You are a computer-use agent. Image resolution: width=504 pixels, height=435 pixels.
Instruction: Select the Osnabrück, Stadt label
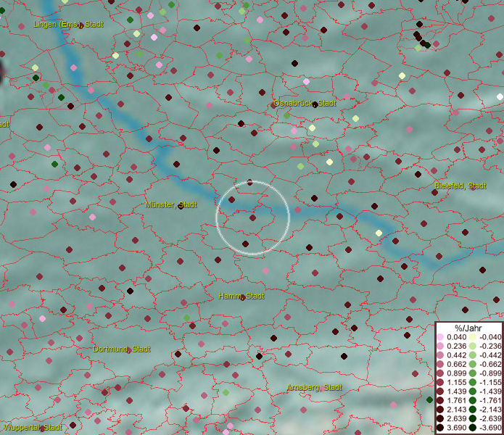pos(305,103)
